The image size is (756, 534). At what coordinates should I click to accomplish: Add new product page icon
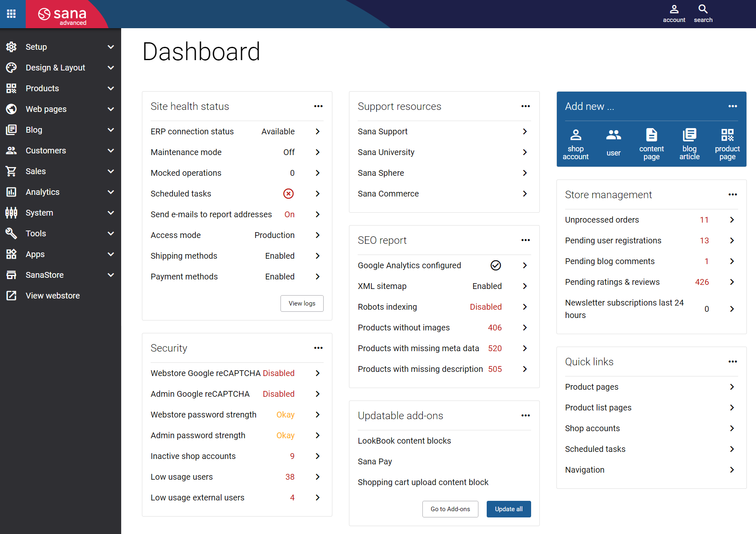point(727,135)
